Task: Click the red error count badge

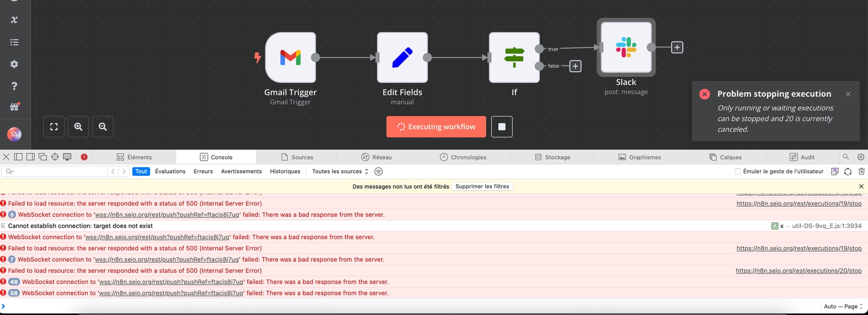Action: pyautogui.click(x=84, y=157)
